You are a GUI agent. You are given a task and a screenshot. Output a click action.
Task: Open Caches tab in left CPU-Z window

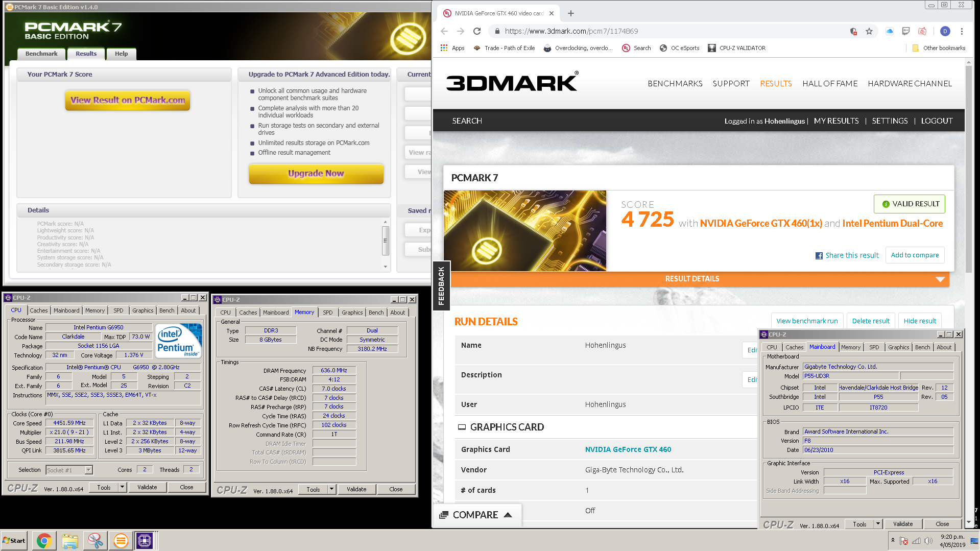coord(38,310)
